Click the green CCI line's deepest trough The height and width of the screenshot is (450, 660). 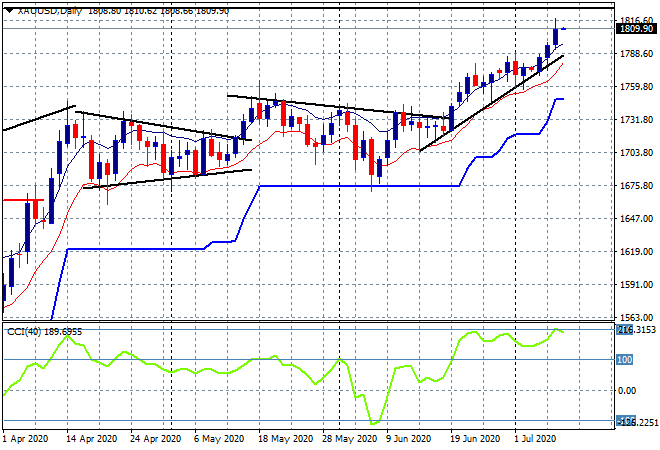pos(374,423)
